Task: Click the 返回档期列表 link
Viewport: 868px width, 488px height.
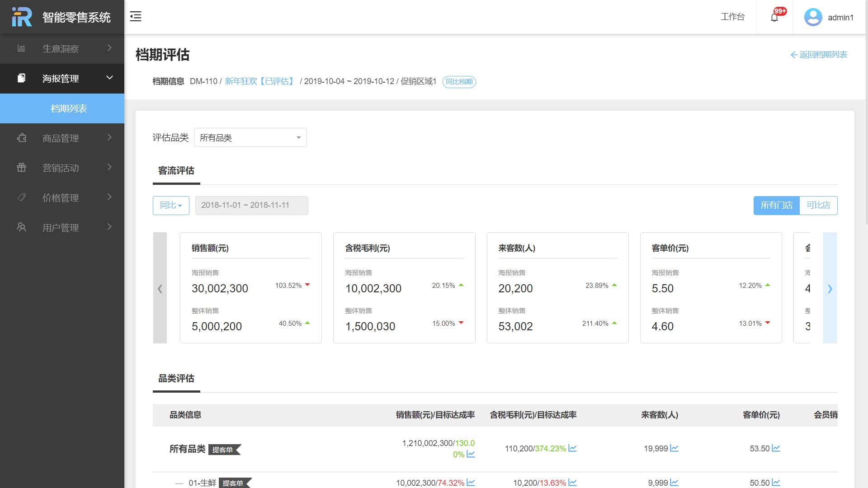Action: point(819,55)
